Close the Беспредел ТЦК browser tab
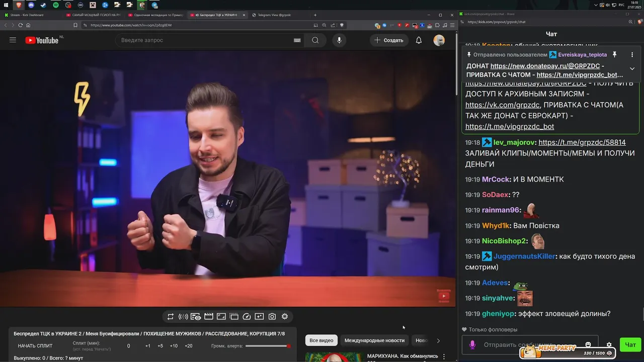 coord(244,15)
